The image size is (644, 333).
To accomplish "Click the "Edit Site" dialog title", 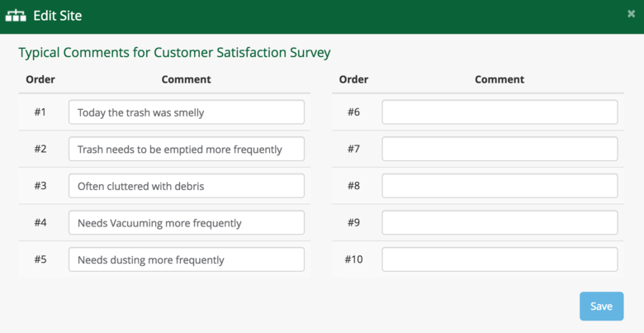I will pyautogui.click(x=57, y=16).
